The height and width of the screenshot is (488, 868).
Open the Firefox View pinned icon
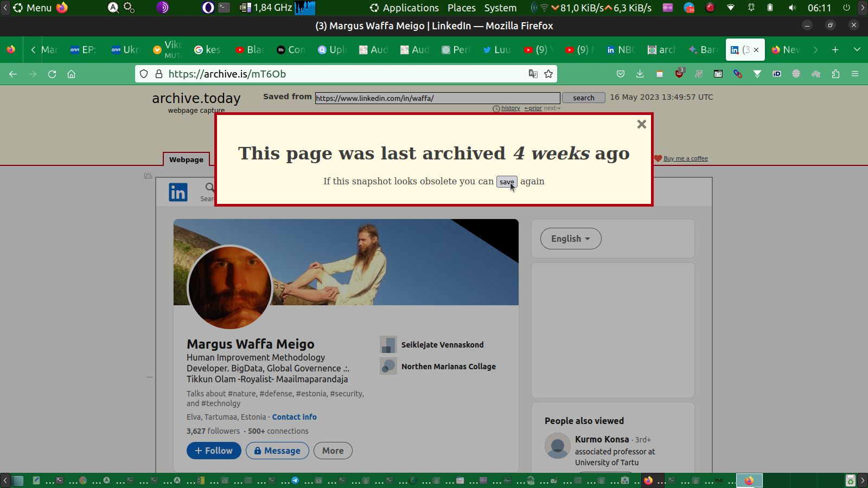point(11,50)
